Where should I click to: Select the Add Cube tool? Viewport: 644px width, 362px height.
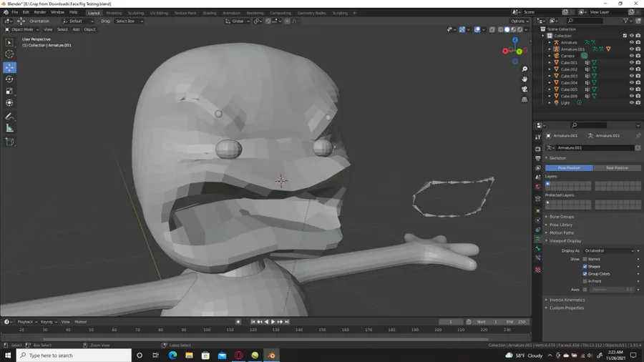click(9, 142)
